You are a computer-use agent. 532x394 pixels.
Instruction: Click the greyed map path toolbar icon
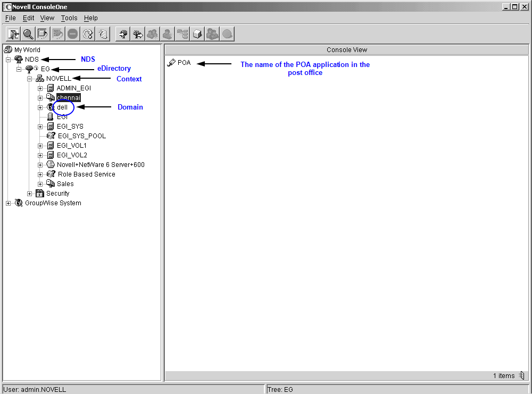point(57,34)
